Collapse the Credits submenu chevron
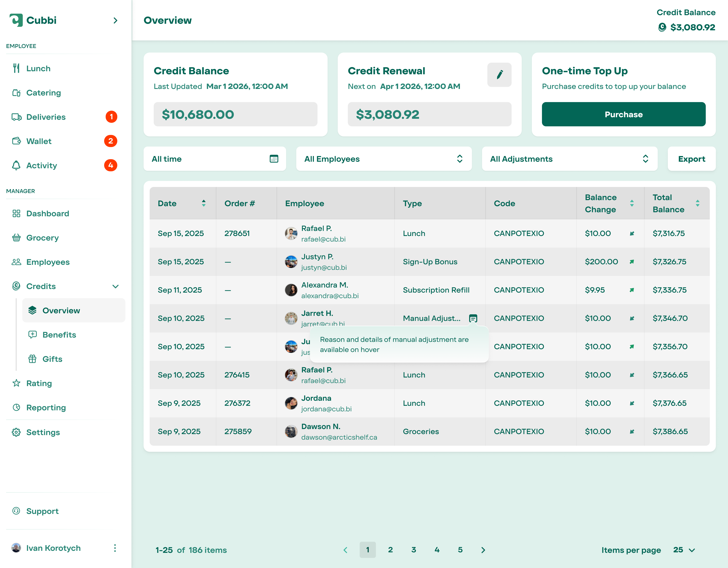 (115, 287)
